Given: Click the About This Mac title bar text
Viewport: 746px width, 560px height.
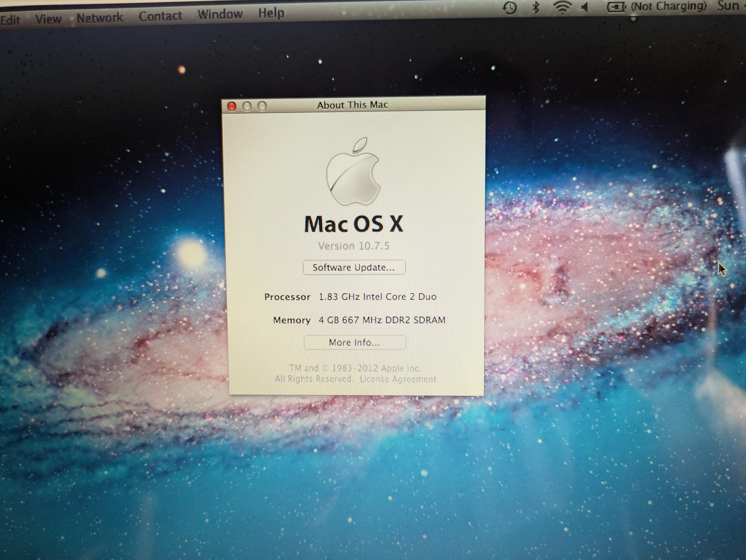Looking at the screenshot, I should click(352, 105).
